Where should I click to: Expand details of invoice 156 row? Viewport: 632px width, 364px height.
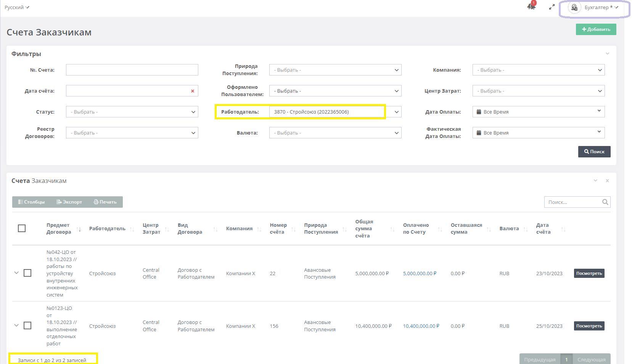pos(16,326)
